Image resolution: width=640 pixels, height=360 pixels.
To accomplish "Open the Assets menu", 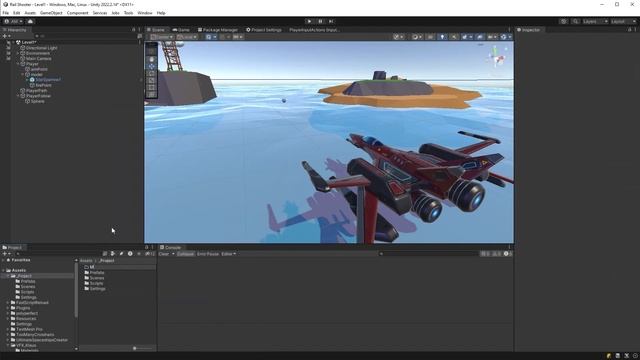I will (x=30, y=13).
